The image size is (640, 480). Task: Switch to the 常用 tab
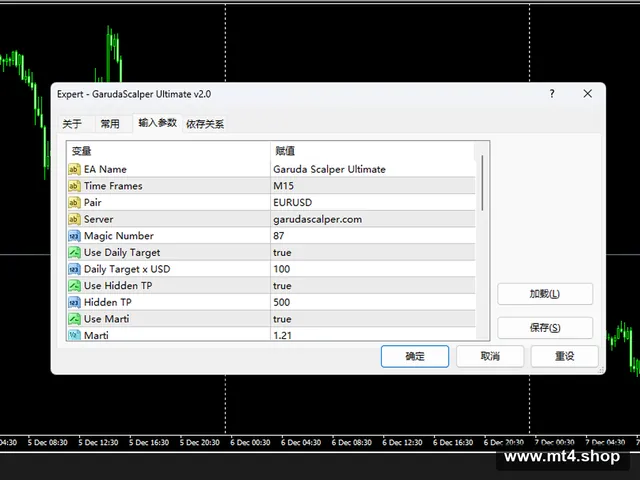tap(110, 124)
